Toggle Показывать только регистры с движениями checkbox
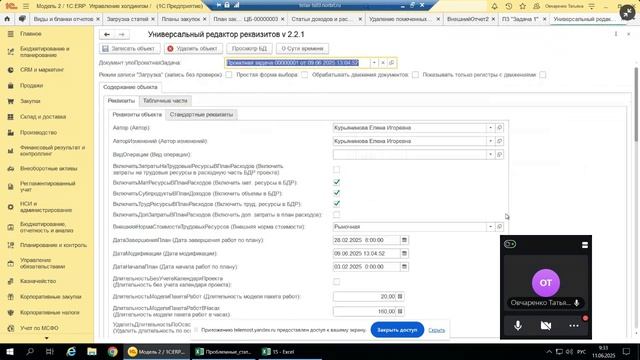The height and width of the screenshot is (360, 640). (x=542, y=75)
